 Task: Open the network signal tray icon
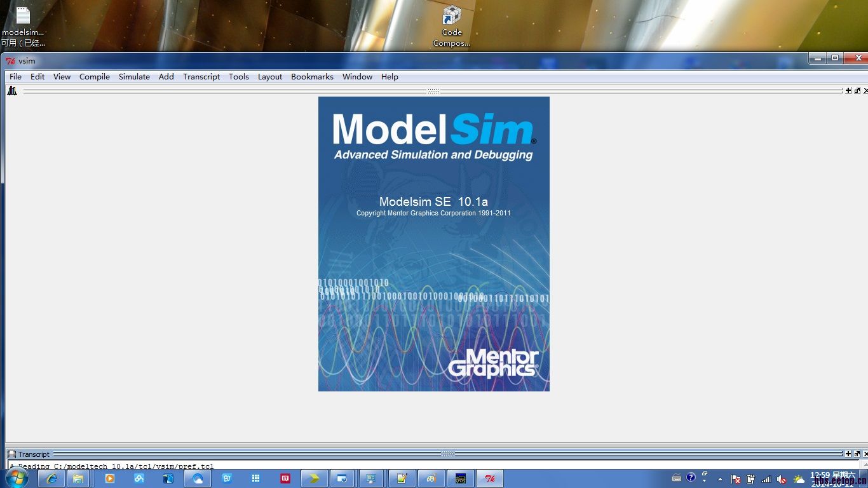766,479
